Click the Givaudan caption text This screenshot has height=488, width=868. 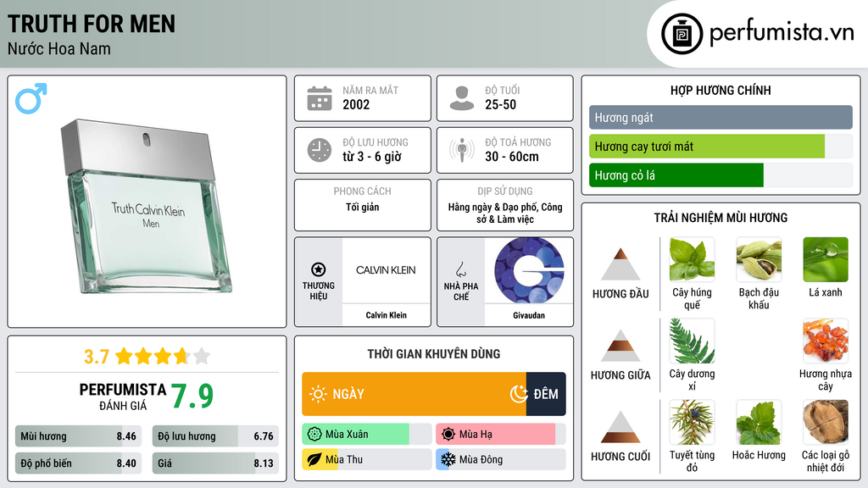click(x=529, y=315)
